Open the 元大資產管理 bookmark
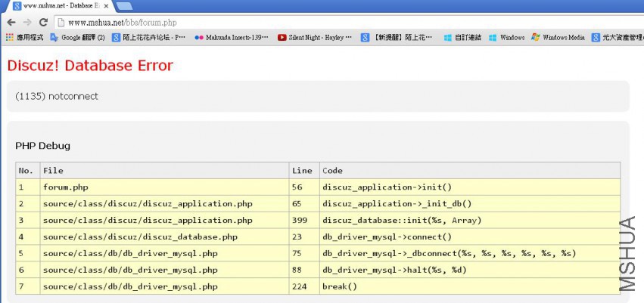Screen dimensions: 644x303 click(618, 37)
